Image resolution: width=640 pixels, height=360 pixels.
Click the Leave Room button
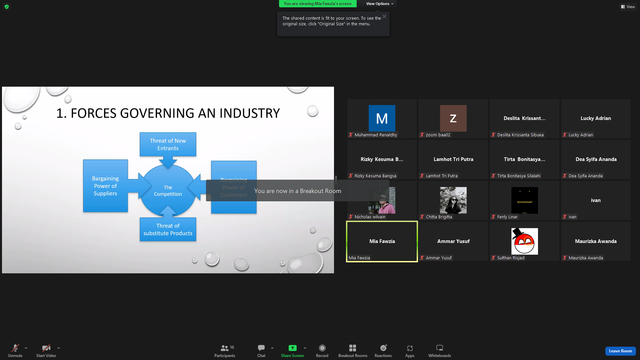[x=620, y=351]
